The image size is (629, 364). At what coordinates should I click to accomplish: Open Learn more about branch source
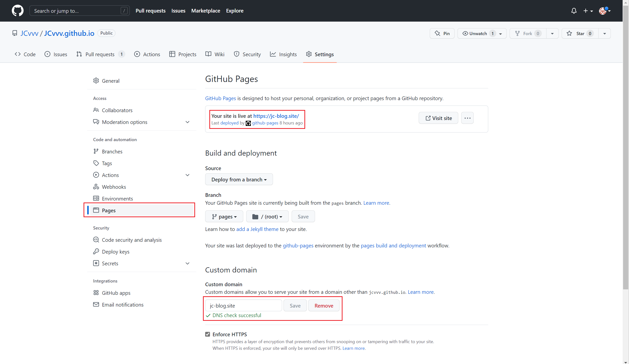376,203
